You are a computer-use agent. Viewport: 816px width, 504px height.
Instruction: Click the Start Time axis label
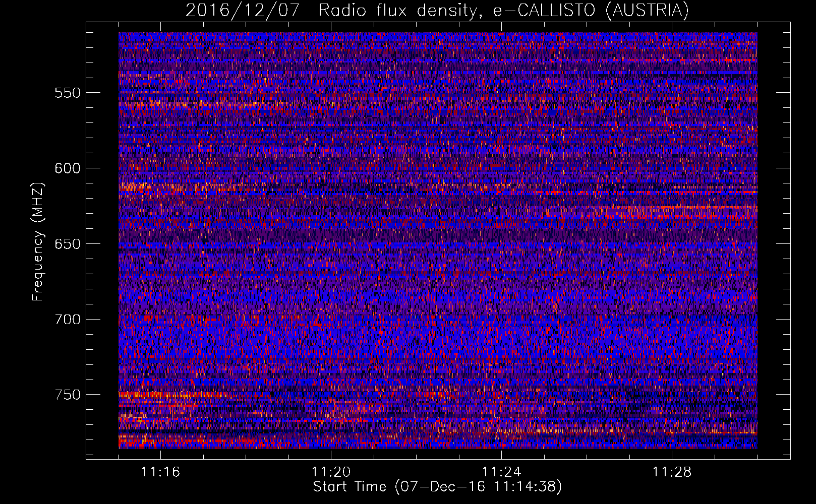pos(437,487)
